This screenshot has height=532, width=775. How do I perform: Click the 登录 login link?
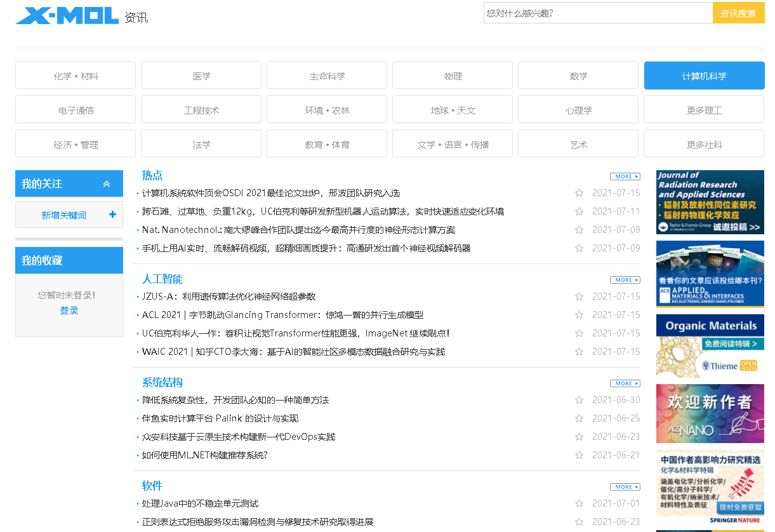(x=69, y=310)
